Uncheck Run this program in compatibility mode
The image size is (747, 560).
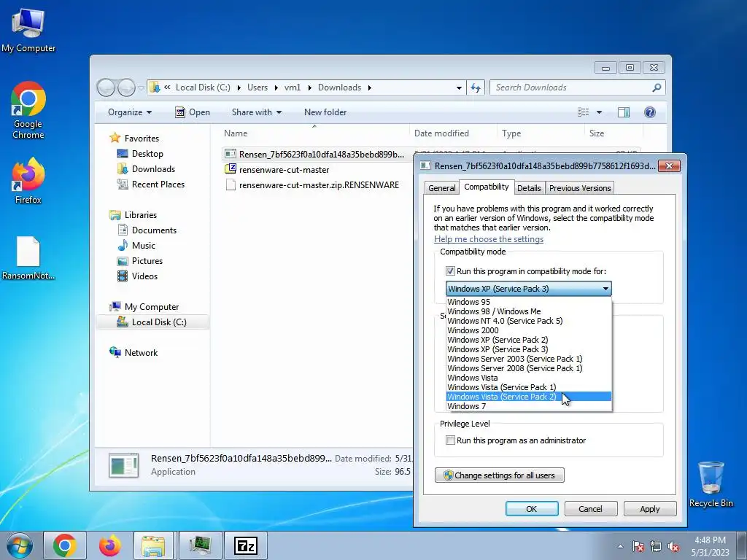point(450,271)
